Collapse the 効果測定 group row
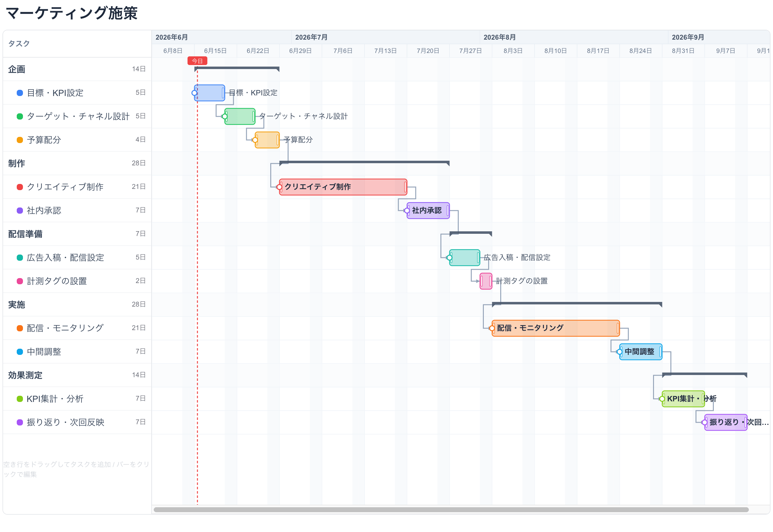Image resolution: width=773 pixels, height=532 pixels. click(x=77, y=375)
